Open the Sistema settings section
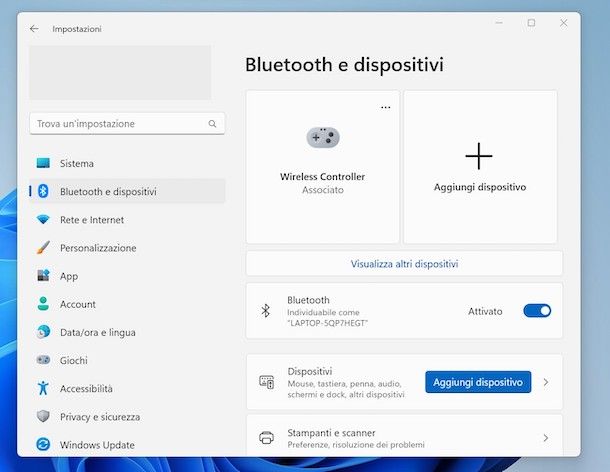Viewport: 610px width, 472px height. [128, 163]
